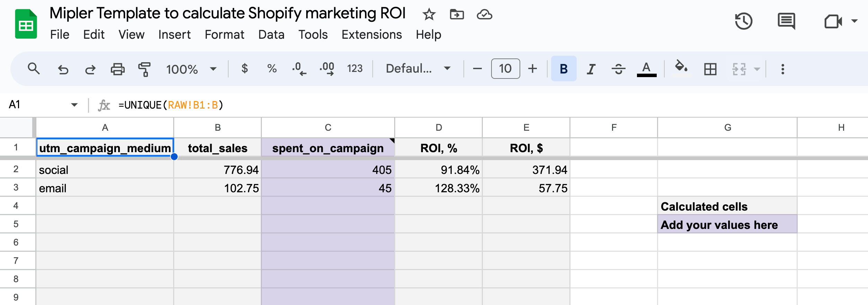The width and height of the screenshot is (868, 305).
Task: Select column G header
Action: [x=727, y=128]
